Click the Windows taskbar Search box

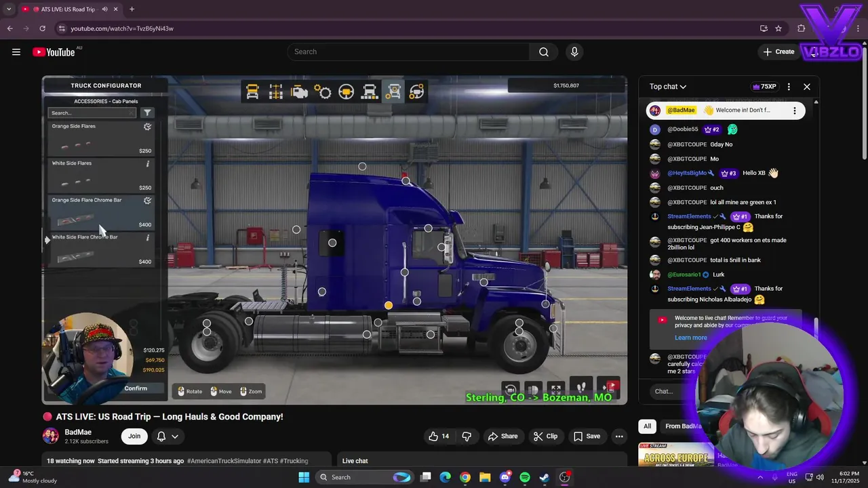point(366,477)
